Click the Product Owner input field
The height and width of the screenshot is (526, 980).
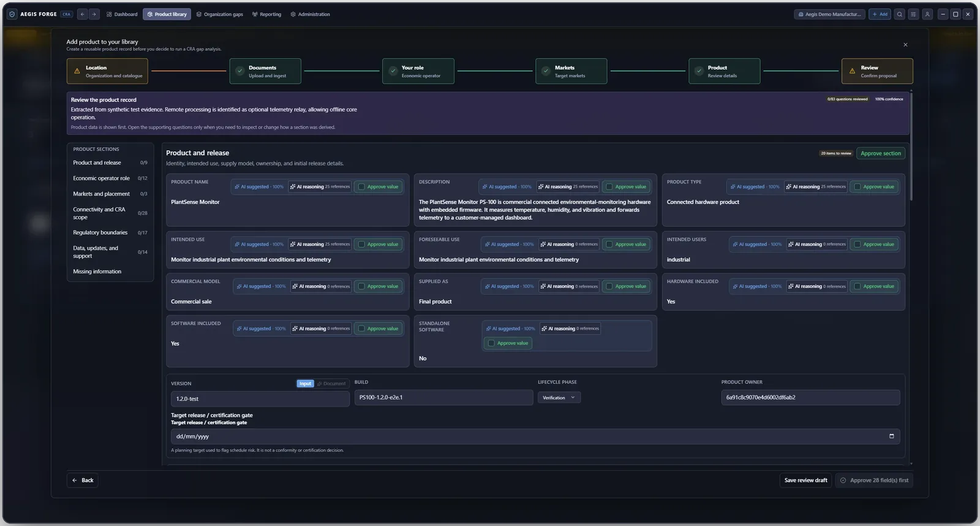pyautogui.click(x=810, y=398)
